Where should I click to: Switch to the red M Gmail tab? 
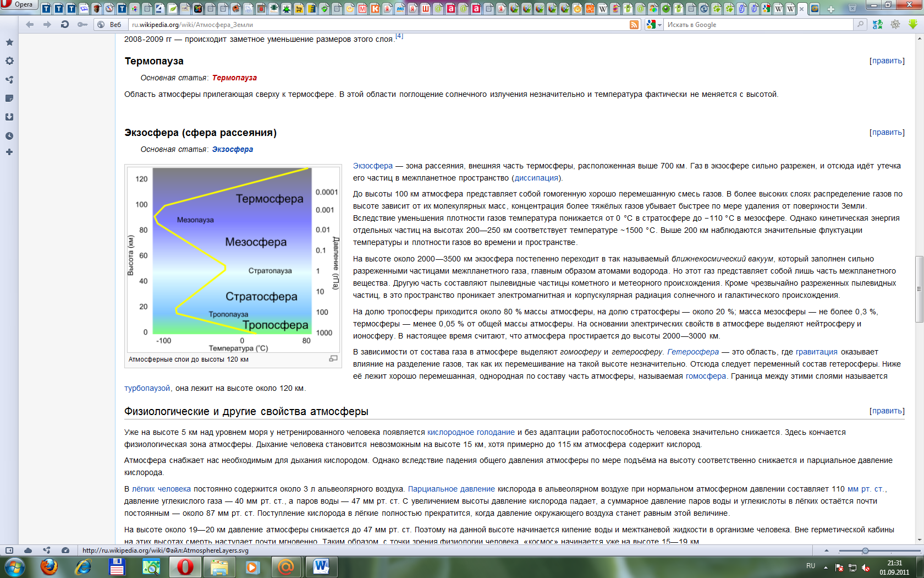[x=362, y=9]
